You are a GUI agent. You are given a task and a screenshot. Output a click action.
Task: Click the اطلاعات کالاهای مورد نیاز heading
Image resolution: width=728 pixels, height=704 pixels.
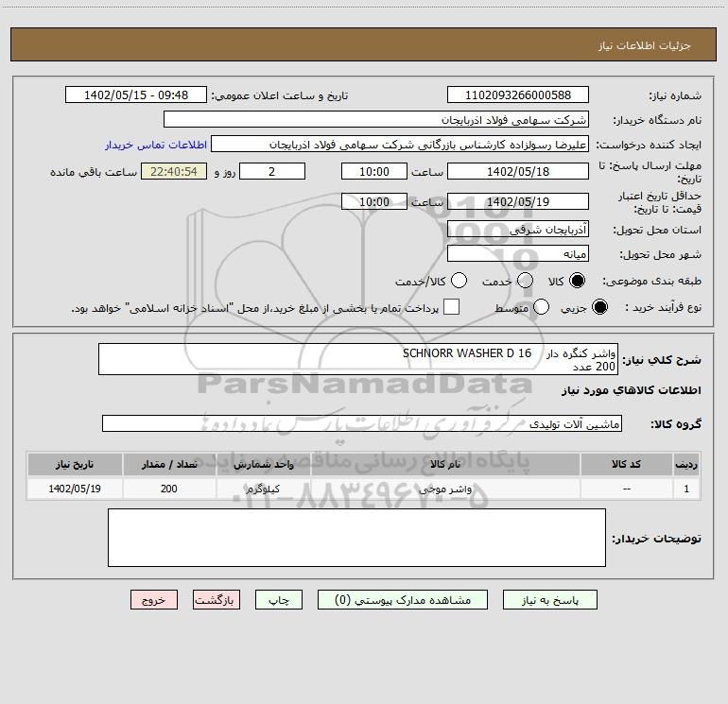632,390
